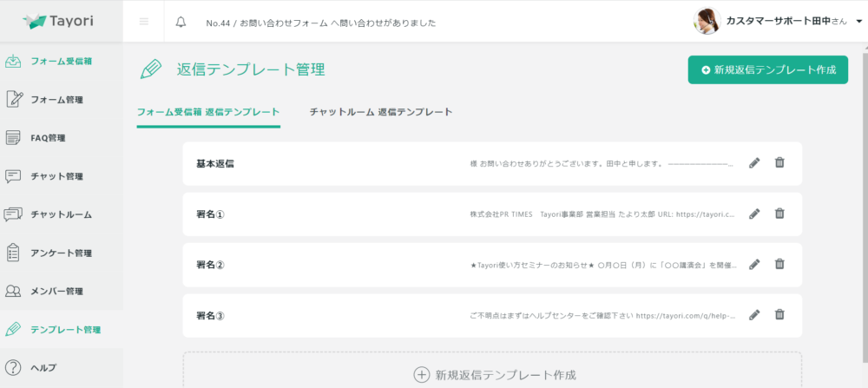The image size is (868, 388).
Task: Click the Tayori logo
Action: coord(59,22)
